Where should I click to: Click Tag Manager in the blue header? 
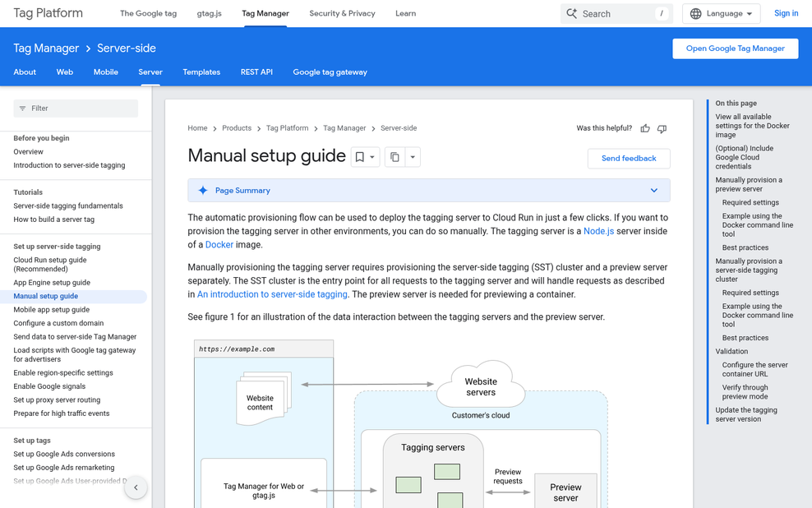pyautogui.click(x=46, y=48)
